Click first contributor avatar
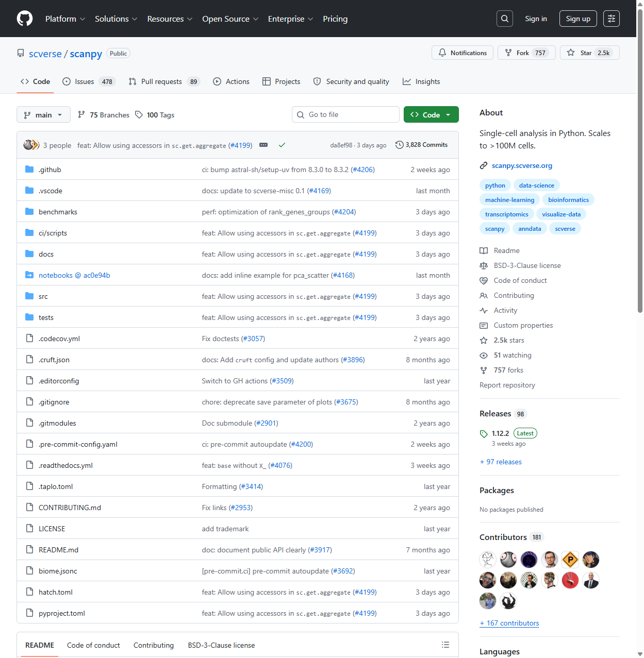This screenshot has width=644, height=658. click(x=488, y=560)
